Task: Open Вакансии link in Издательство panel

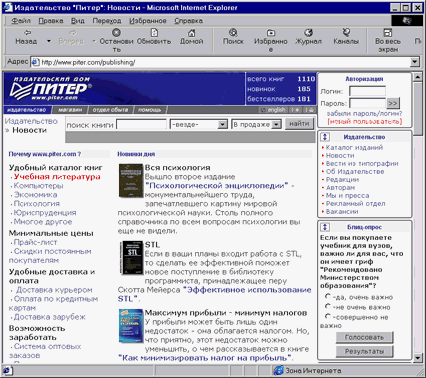Action: tap(342, 211)
